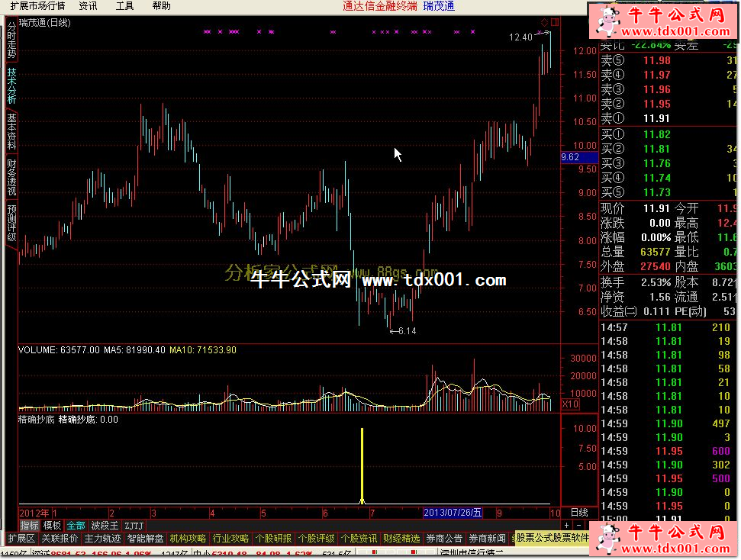
Task: Click the 卖④ price 11.97
Action: click(x=657, y=75)
